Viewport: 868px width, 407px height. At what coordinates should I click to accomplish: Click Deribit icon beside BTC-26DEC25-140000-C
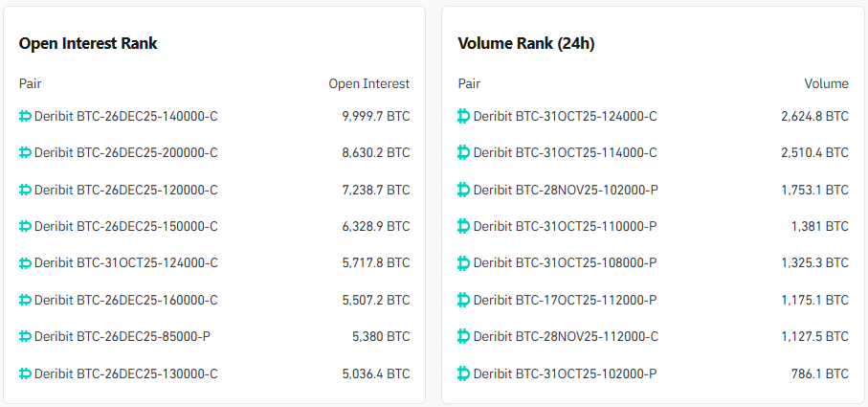pyautogui.click(x=25, y=116)
